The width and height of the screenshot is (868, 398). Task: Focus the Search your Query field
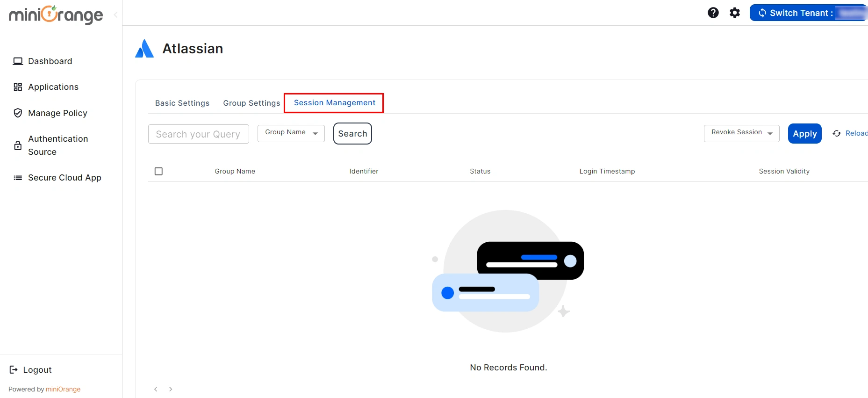pos(199,134)
